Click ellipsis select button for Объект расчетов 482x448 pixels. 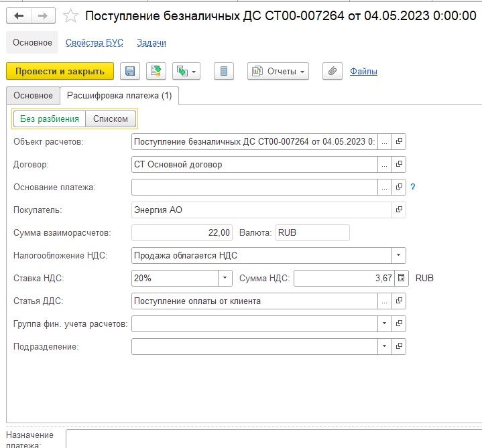click(384, 141)
